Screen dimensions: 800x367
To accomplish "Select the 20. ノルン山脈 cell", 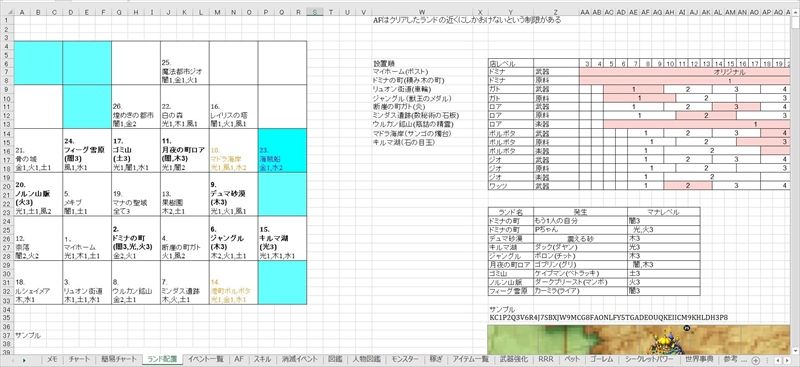I will pyautogui.click(x=38, y=194).
